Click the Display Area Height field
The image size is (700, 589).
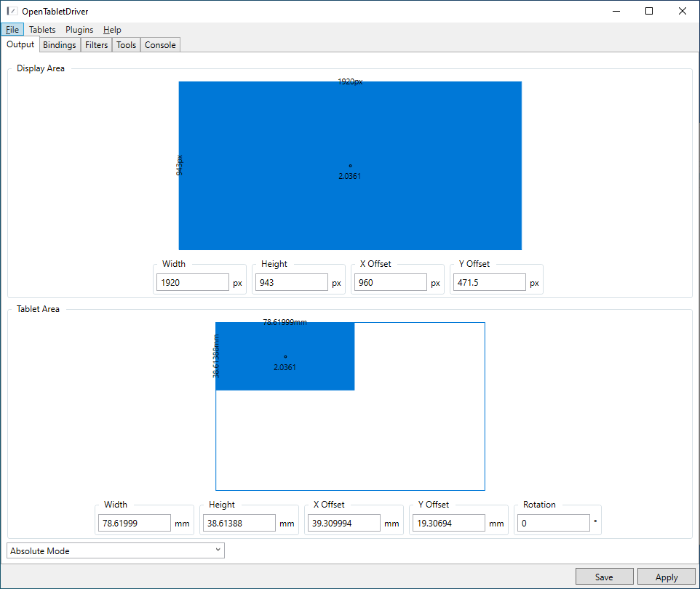pyautogui.click(x=292, y=282)
